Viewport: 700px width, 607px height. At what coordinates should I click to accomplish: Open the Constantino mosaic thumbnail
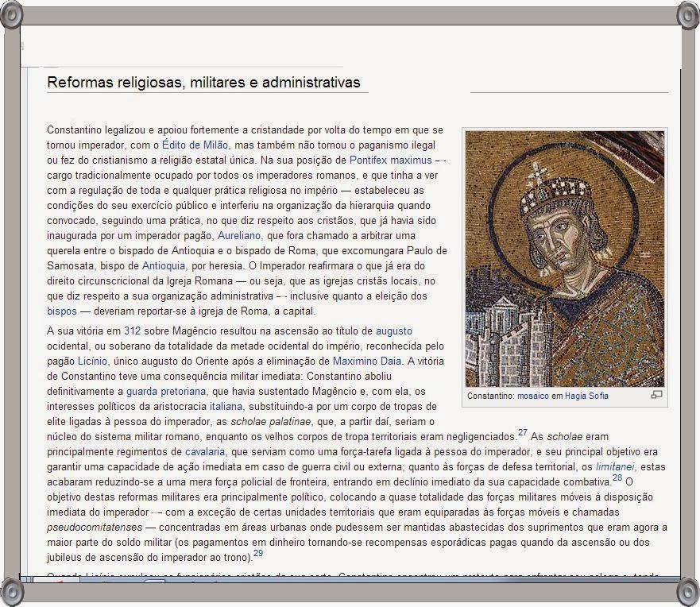[565, 259]
